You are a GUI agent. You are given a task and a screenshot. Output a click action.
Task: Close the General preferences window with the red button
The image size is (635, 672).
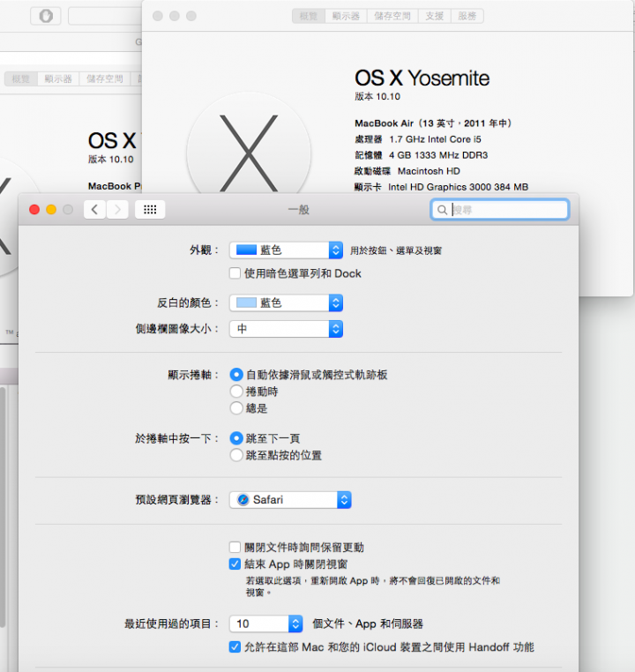(x=34, y=210)
